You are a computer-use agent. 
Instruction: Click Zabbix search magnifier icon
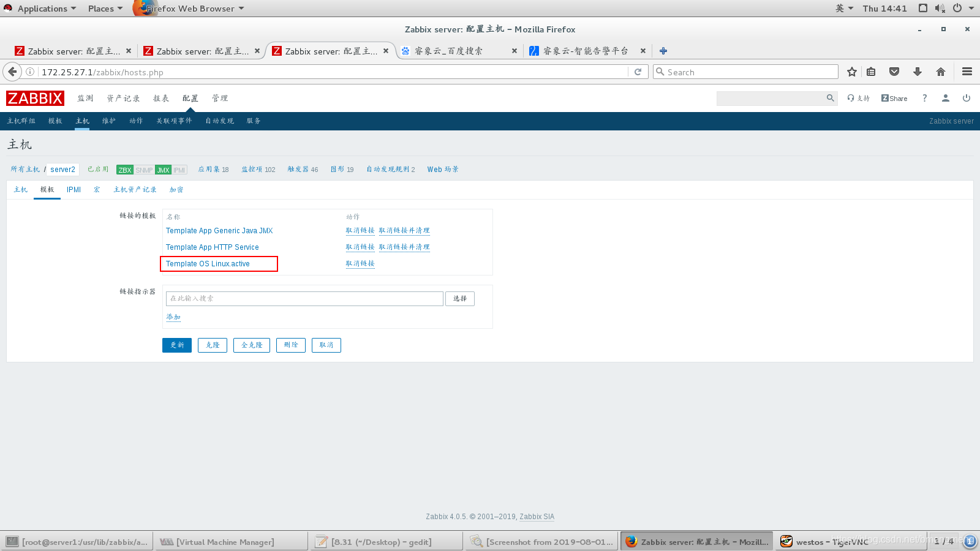[x=831, y=98]
